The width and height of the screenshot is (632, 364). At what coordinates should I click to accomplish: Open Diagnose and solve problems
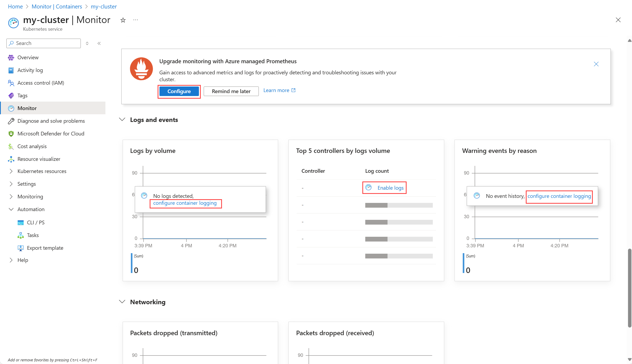51,121
